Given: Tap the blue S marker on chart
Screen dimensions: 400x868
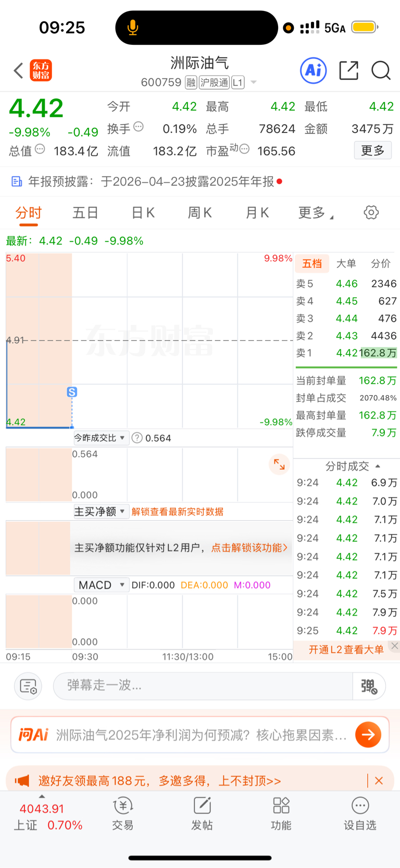Looking at the screenshot, I should coord(72,392).
